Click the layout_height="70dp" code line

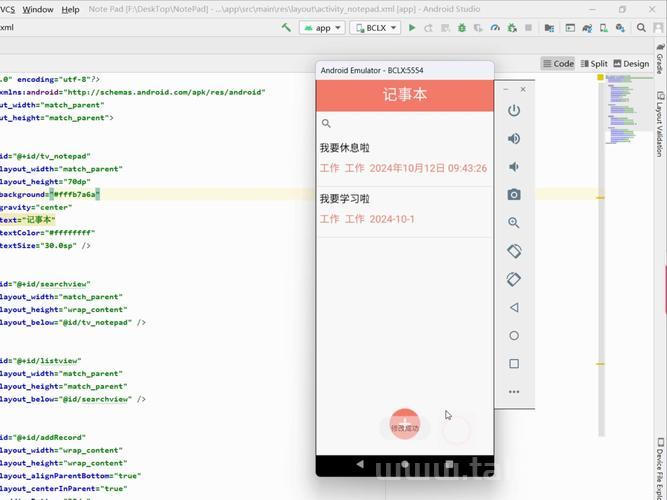pyautogui.click(x=45, y=182)
